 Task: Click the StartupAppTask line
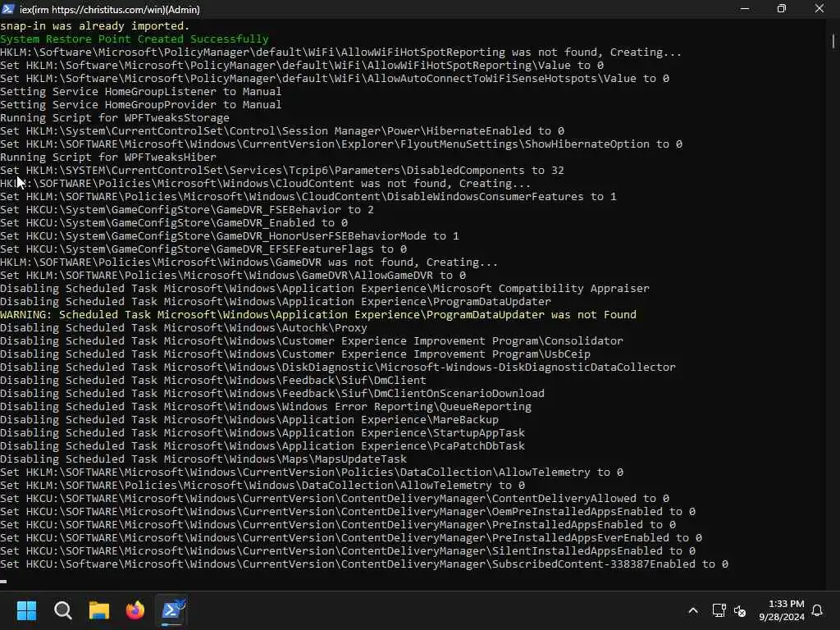point(262,433)
